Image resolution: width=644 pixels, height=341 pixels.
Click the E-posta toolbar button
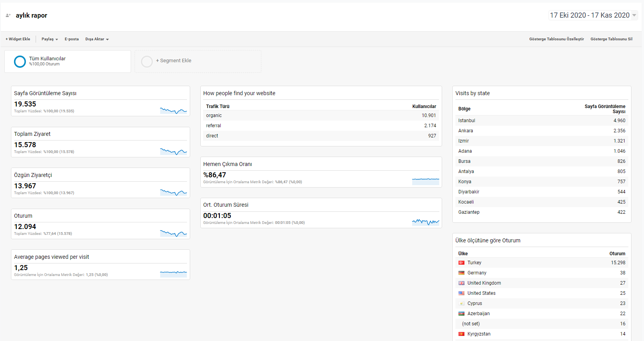tap(72, 39)
